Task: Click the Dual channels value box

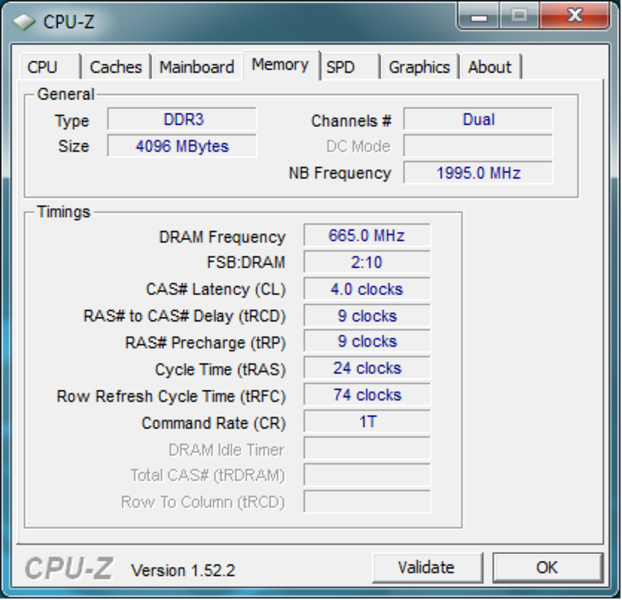Action: coord(478,120)
